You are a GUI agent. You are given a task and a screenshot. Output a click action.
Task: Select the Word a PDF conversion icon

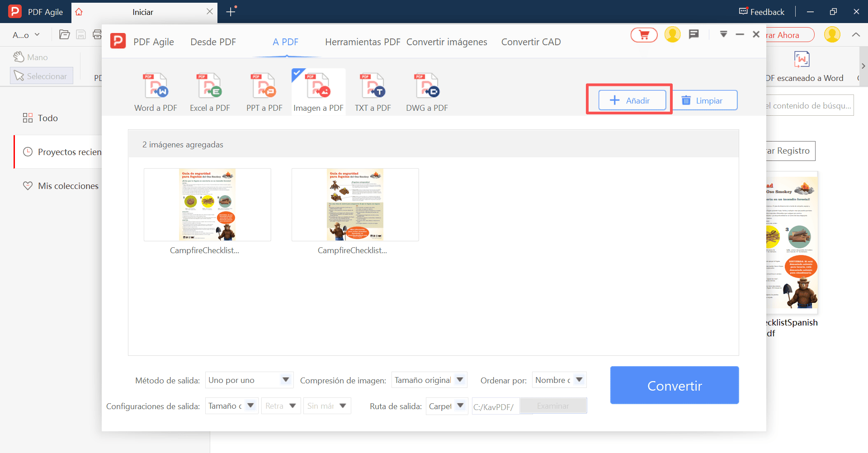pos(155,90)
